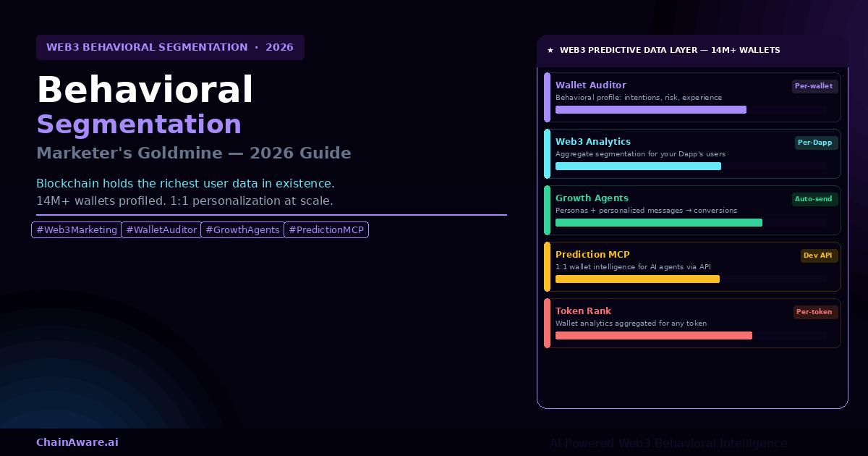Click the Web3 Behavioral Segmentation 2026 banner label
The width and height of the screenshot is (868, 456).
click(170, 48)
